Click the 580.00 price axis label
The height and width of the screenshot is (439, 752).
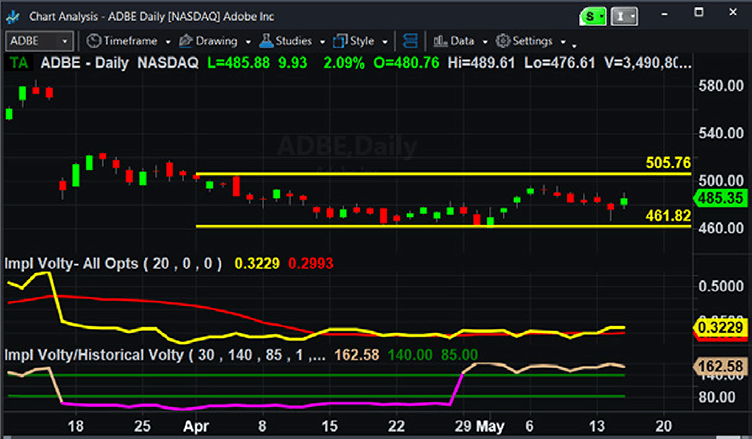[721, 86]
